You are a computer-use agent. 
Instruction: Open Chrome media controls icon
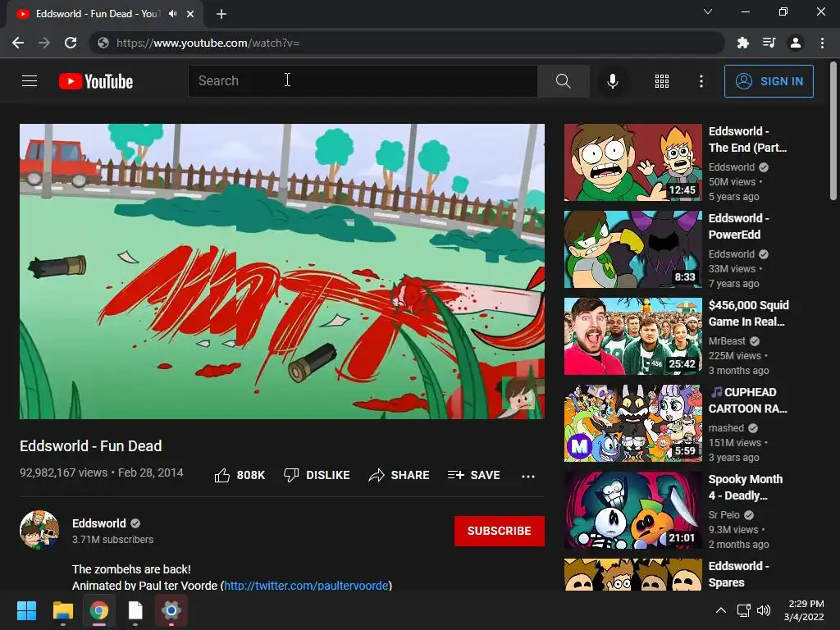pos(769,43)
